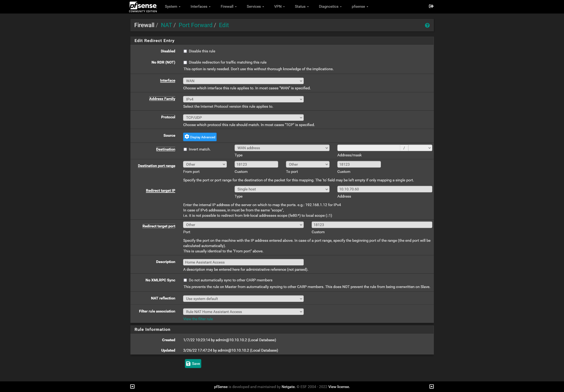
Task: Expand the Protocol TCP/UDP dropdown
Action: pos(243,118)
